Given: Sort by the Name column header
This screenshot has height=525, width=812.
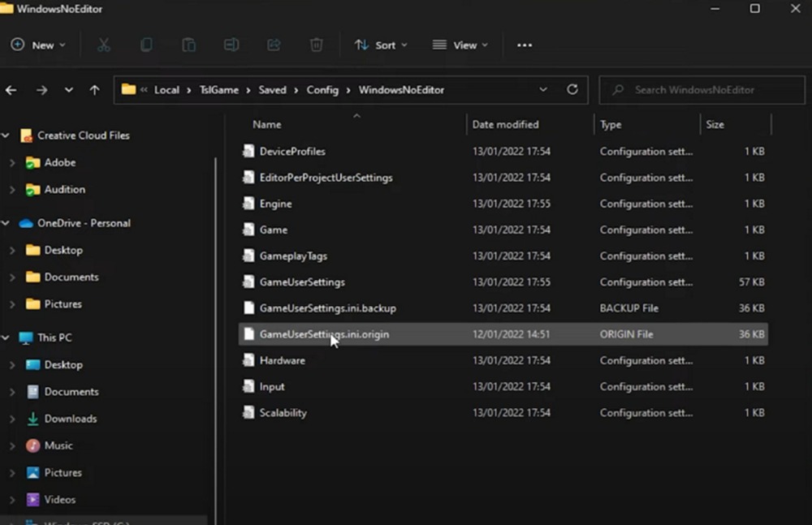Looking at the screenshot, I should [266, 124].
